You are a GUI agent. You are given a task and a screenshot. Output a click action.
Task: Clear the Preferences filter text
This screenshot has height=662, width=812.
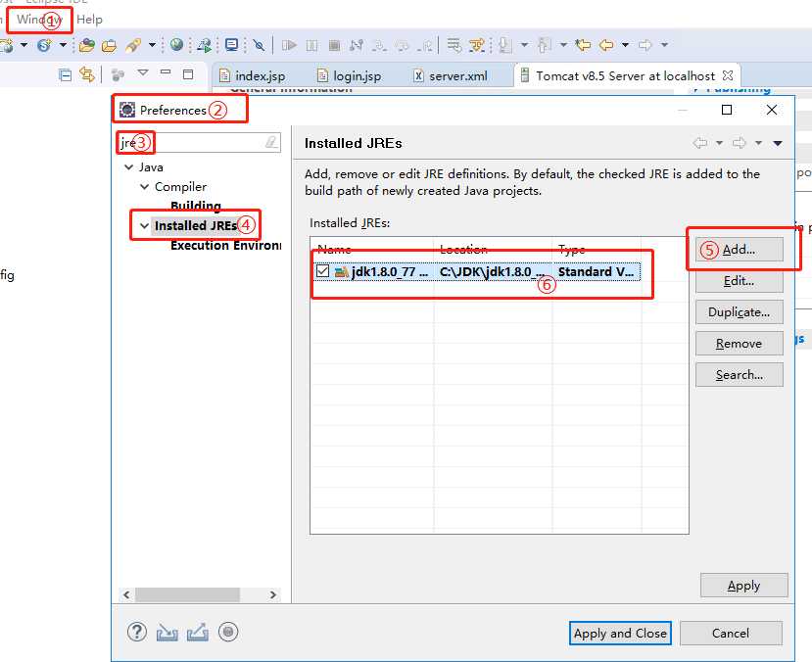pos(271,142)
